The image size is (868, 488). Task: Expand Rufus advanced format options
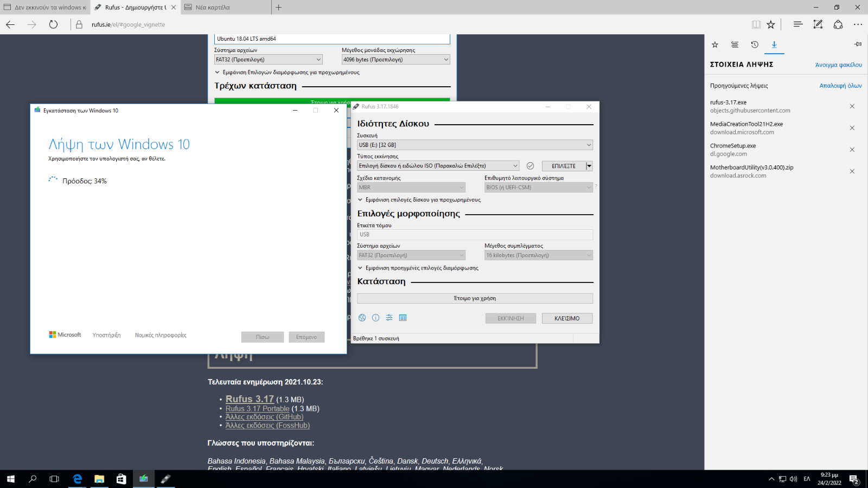coord(418,268)
